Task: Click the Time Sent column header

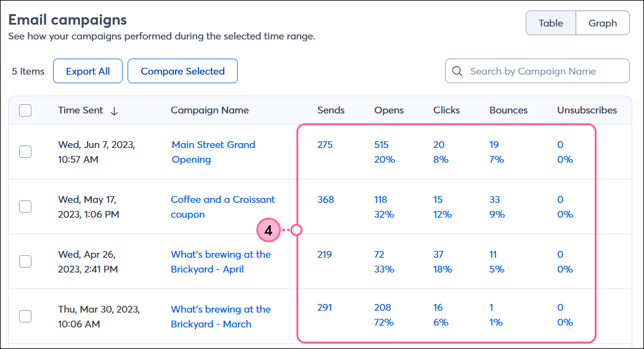Action: click(81, 110)
